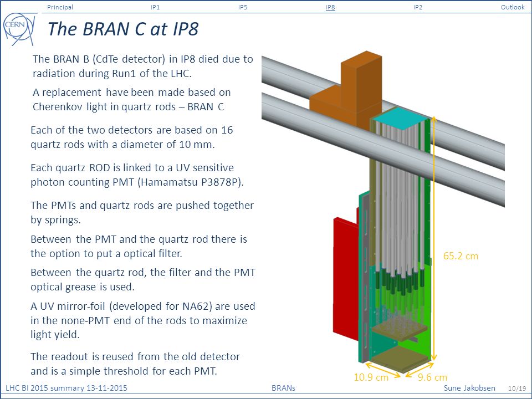
Task: Click the red plate on the detector model
Action: coord(345,278)
